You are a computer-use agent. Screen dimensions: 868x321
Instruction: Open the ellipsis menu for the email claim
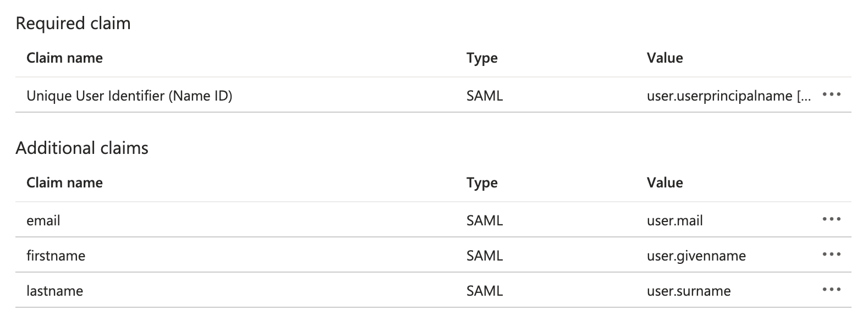click(832, 220)
